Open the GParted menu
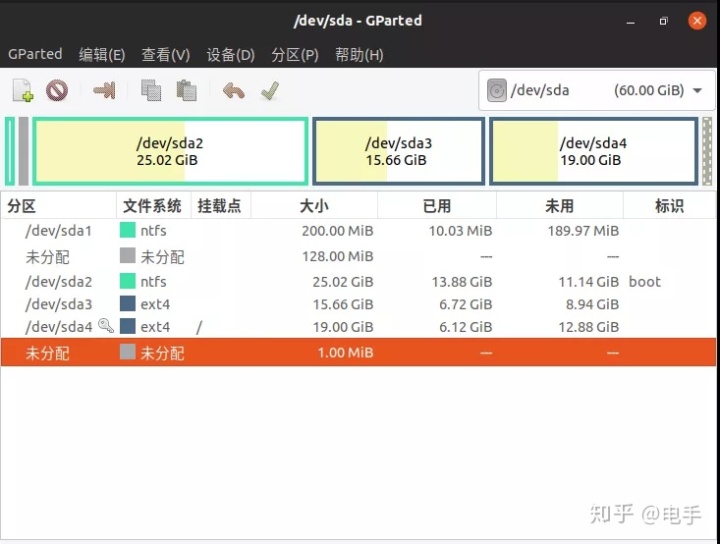Viewport: 720px width, 544px height. 35,54
